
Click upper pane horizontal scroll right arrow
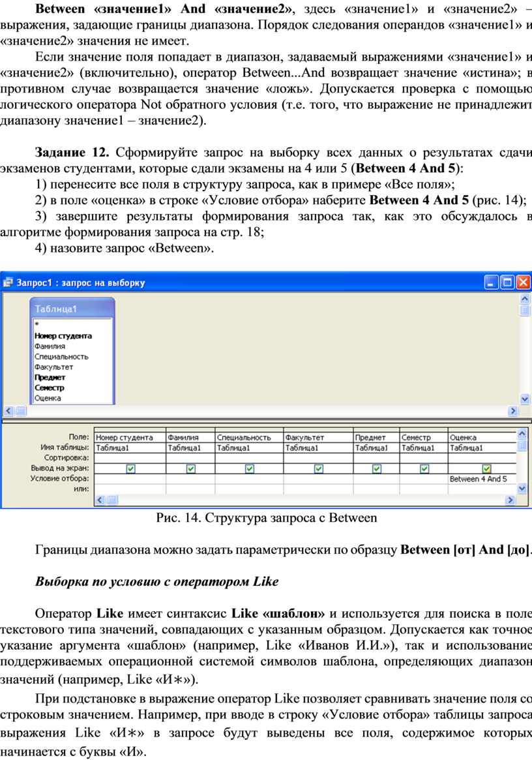513,411
